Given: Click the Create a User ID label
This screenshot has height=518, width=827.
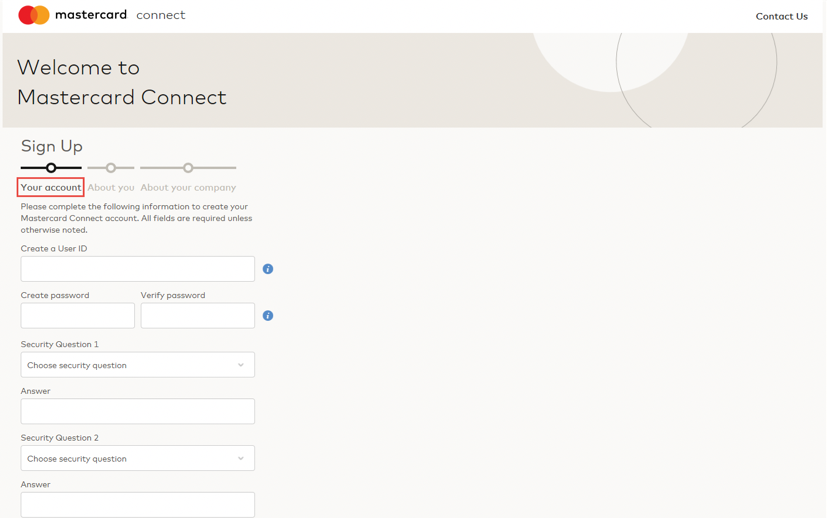Looking at the screenshot, I should coord(54,248).
